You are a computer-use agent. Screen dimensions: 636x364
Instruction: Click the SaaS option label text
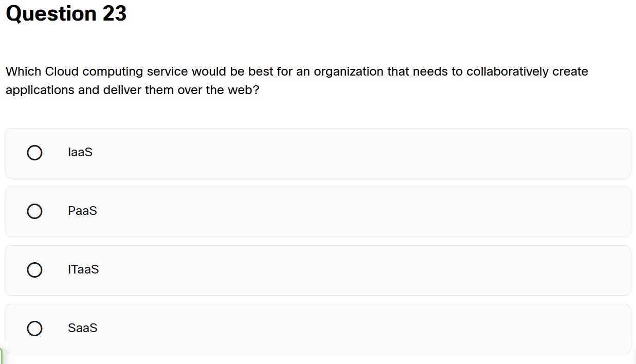[x=83, y=328]
